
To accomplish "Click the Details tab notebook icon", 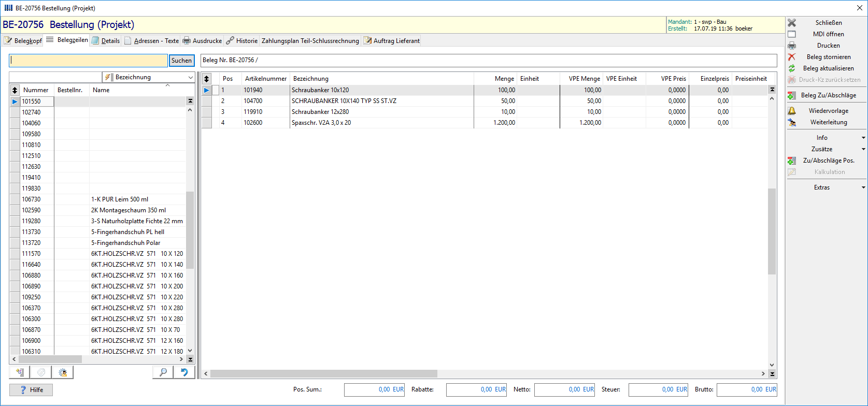I will point(95,40).
